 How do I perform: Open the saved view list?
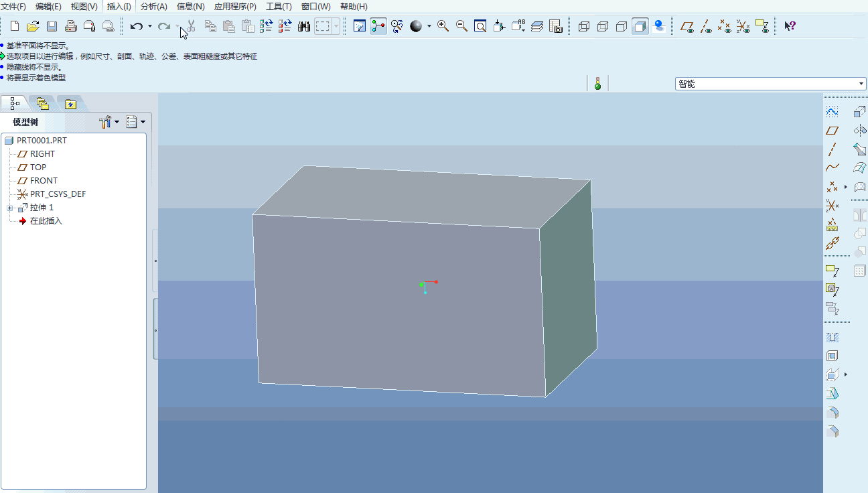click(518, 26)
